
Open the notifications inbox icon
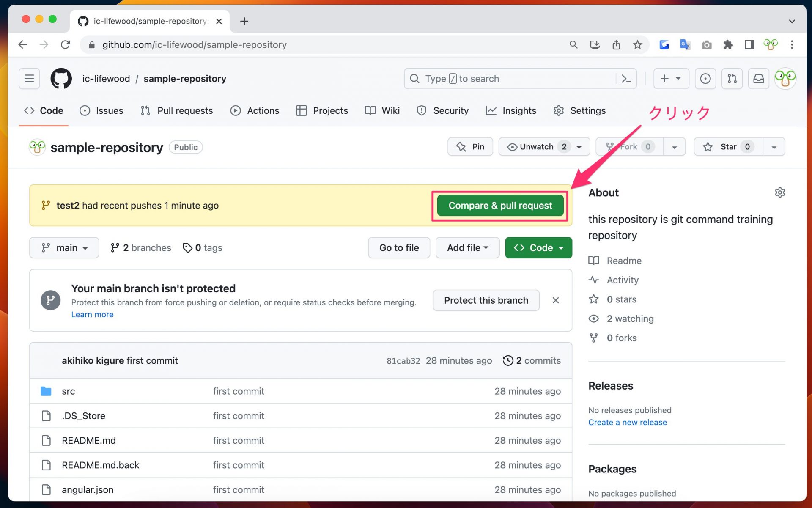click(x=759, y=79)
